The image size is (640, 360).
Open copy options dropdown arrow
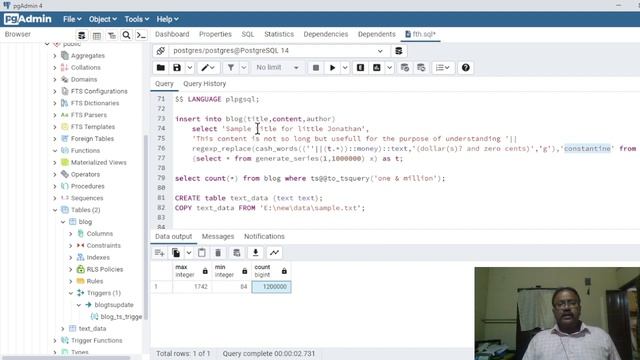[x=189, y=253]
